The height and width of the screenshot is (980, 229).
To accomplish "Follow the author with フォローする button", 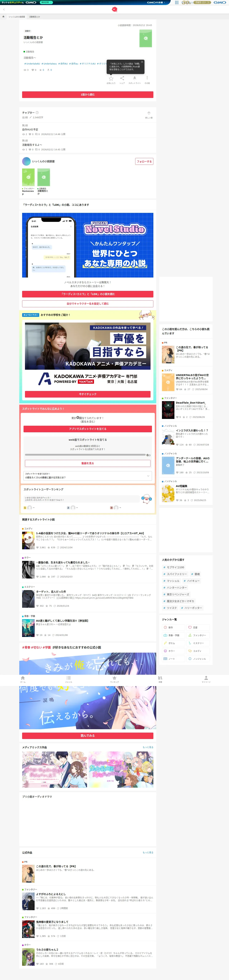I will pyautogui.click(x=144, y=161).
